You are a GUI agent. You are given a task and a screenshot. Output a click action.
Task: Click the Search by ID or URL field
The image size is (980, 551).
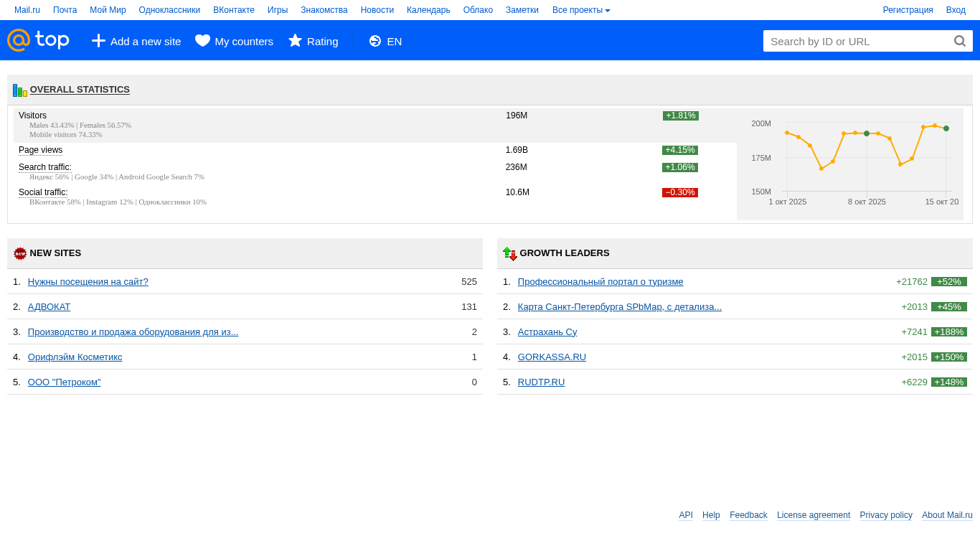857,41
